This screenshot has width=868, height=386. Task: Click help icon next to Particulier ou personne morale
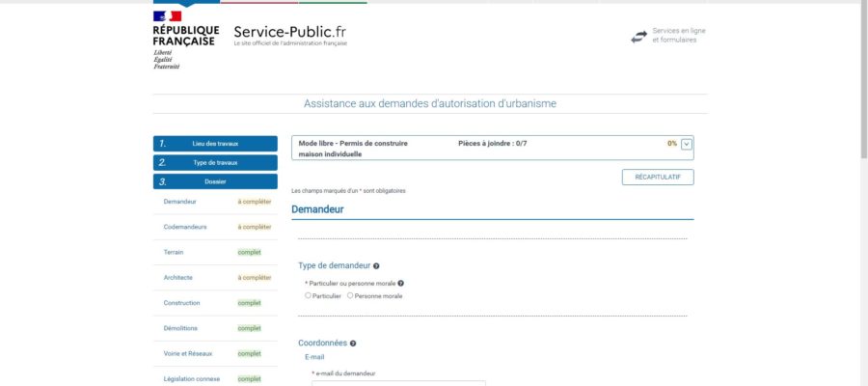[401, 284]
